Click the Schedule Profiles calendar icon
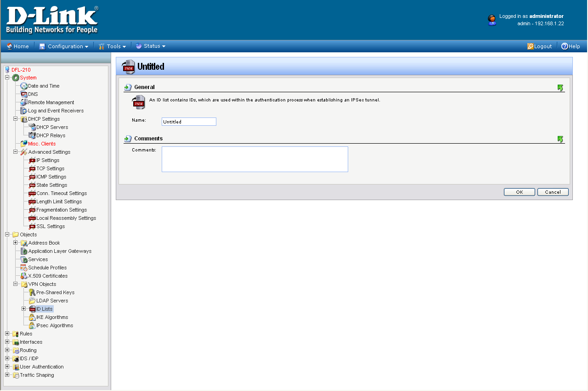The height and width of the screenshot is (391, 588). tap(24, 268)
